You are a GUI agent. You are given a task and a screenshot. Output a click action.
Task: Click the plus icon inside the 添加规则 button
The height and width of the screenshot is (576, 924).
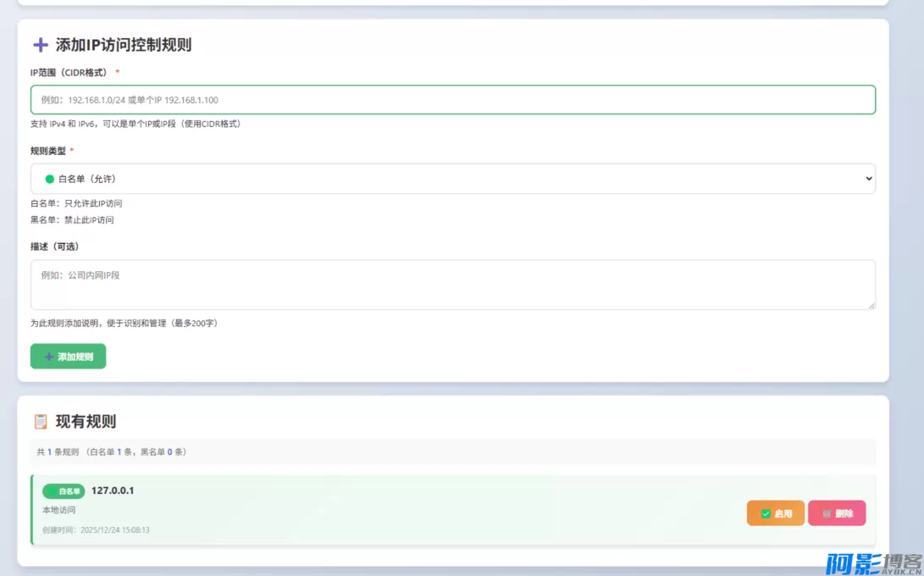[x=48, y=356]
